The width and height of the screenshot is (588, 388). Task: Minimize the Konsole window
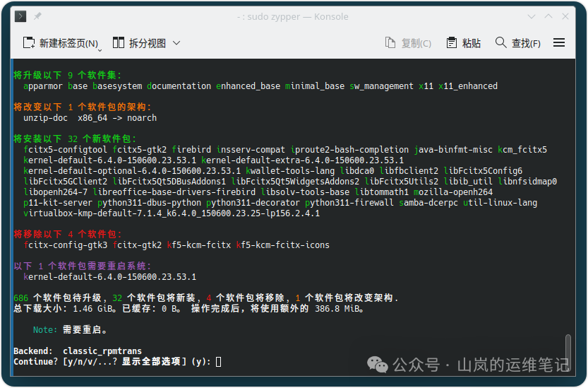530,16
